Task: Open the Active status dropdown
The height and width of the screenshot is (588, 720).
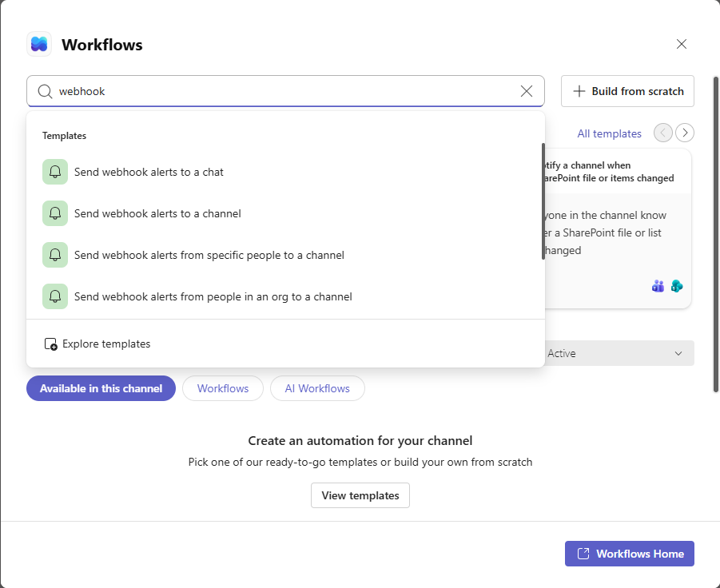Action: (x=619, y=353)
